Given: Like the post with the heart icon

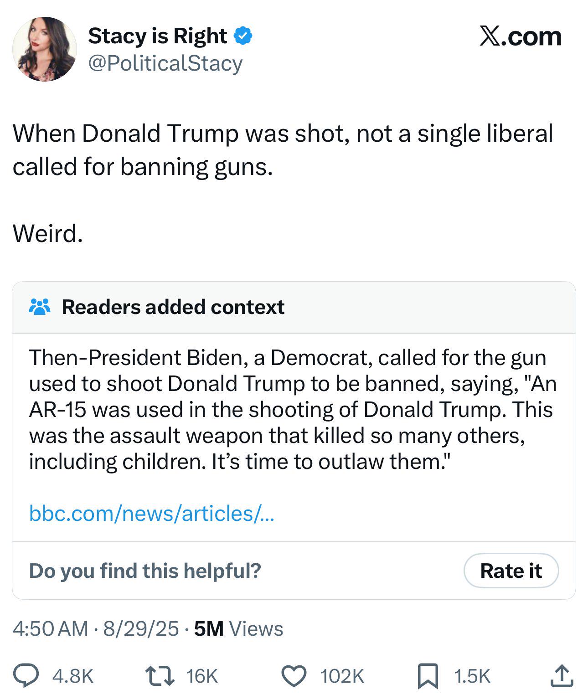Looking at the screenshot, I should 294,676.
